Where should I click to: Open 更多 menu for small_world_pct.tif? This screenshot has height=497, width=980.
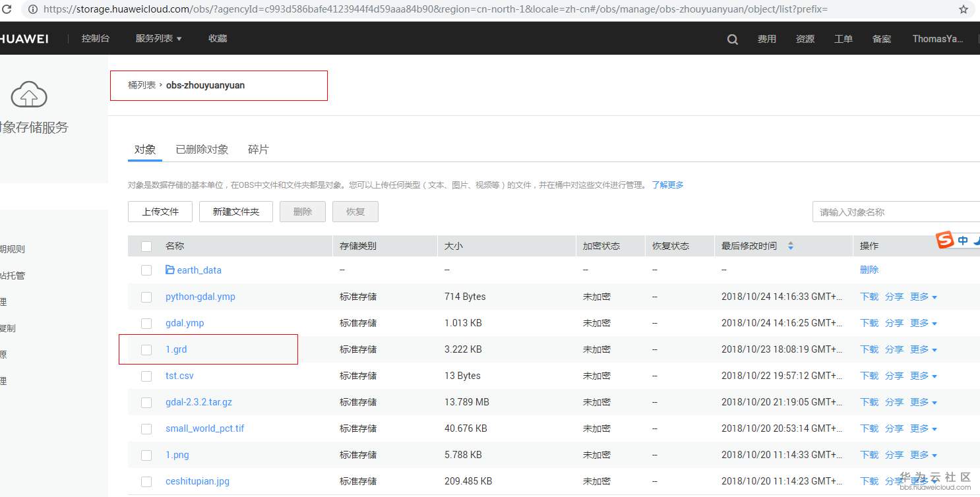click(923, 428)
